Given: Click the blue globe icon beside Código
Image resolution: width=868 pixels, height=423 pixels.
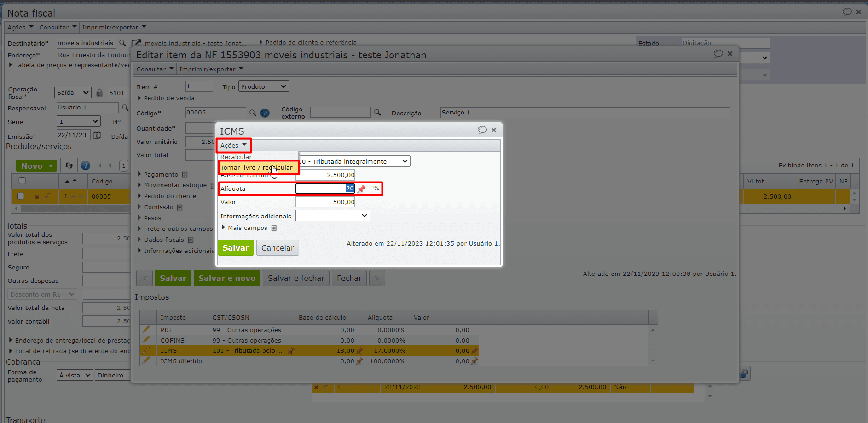Looking at the screenshot, I should pyautogui.click(x=265, y=113).
